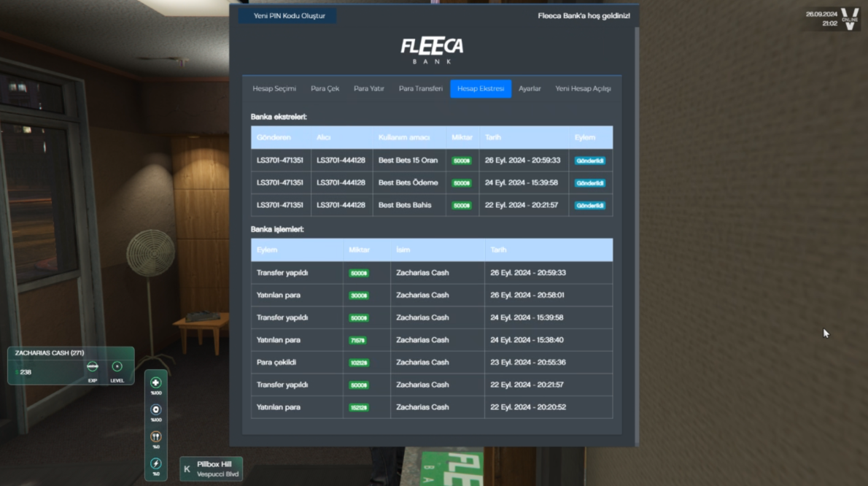Go to the Para Yatır tab
Screen dimensions: 868x486
pyautogui.click(x=368, y=89)
